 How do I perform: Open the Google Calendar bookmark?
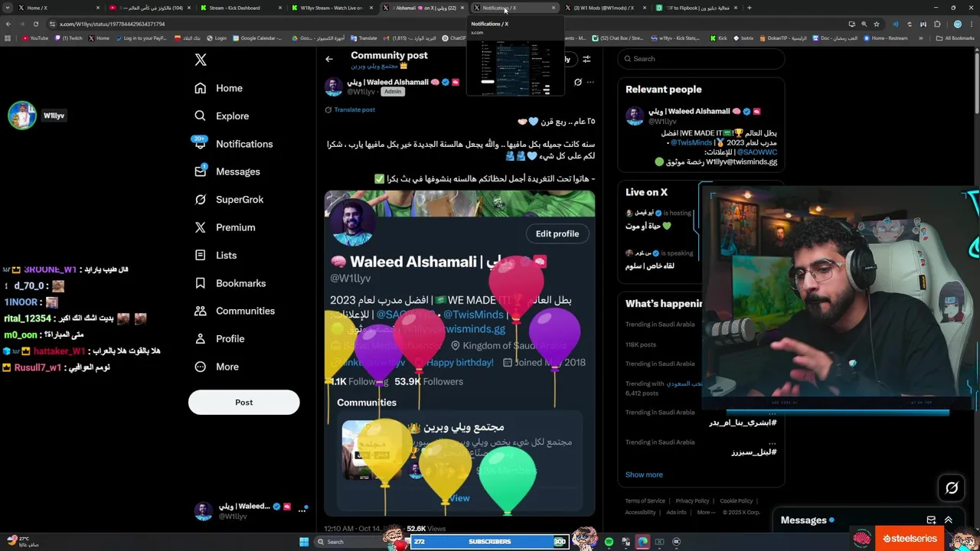tap(257, 37)
